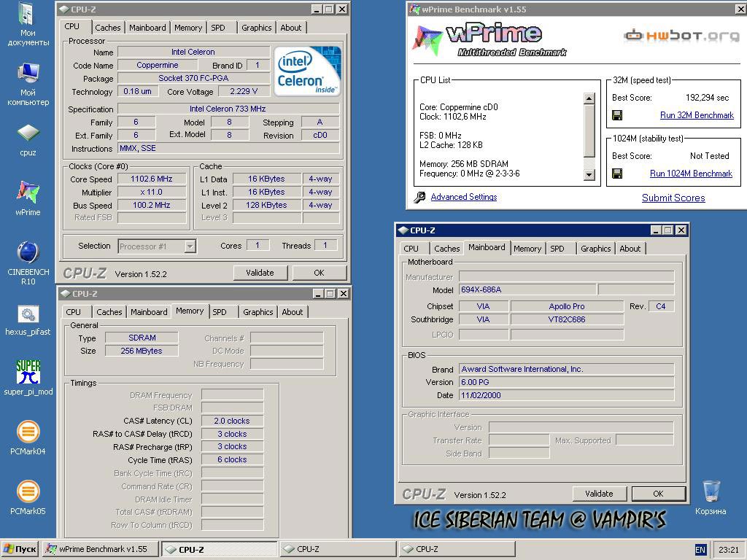Click the Core Speed value 1102.6 MHz
Viewport: 747px width, 560px height.
pos(152,179)
